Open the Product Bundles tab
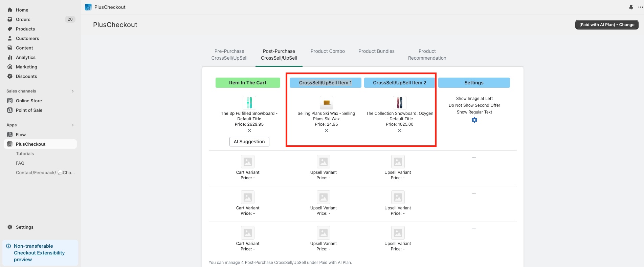The image size is (644, 267). point(376,51)
